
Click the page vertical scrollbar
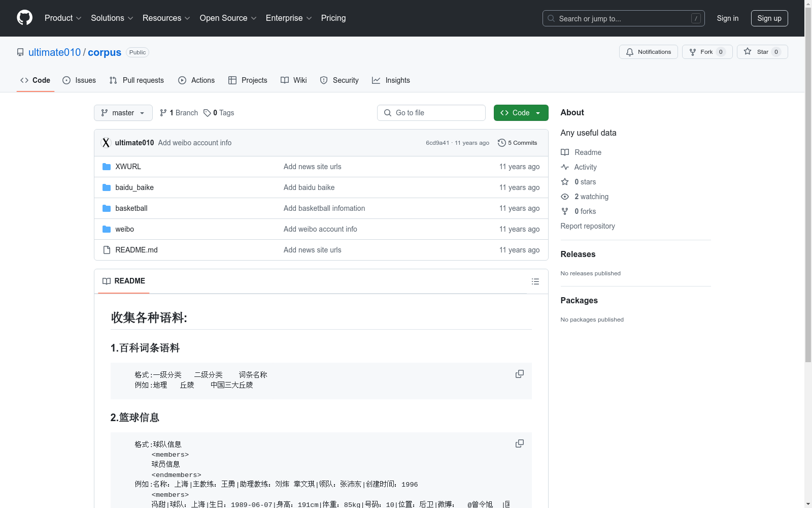[808, 185]
